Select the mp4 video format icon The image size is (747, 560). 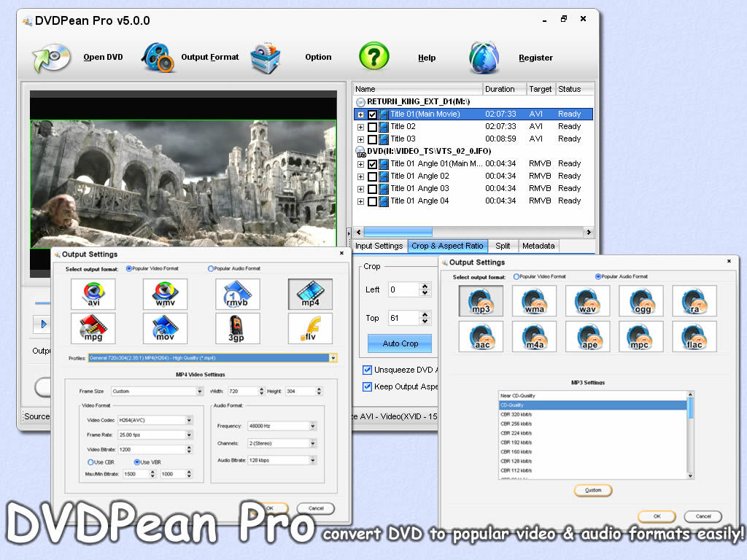click(310, 294)
